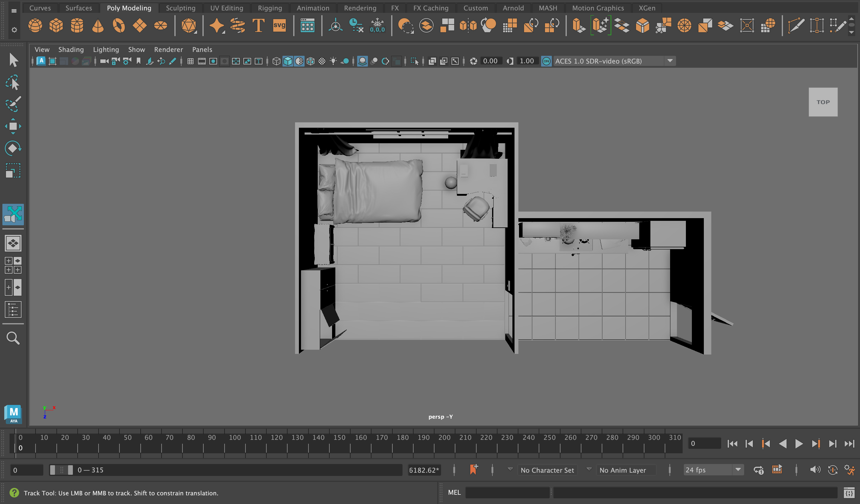Import SVG with the svg shelf icon

[x=279, y=26]
